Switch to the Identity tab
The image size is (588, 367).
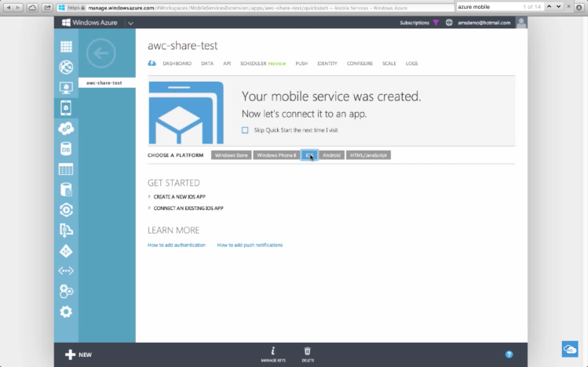(x=327, y=64)
